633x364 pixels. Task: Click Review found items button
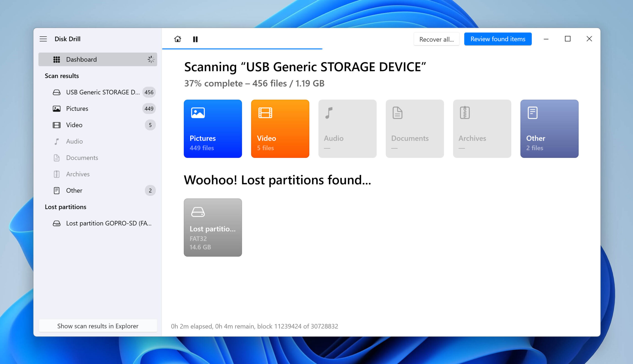[498, 39]
